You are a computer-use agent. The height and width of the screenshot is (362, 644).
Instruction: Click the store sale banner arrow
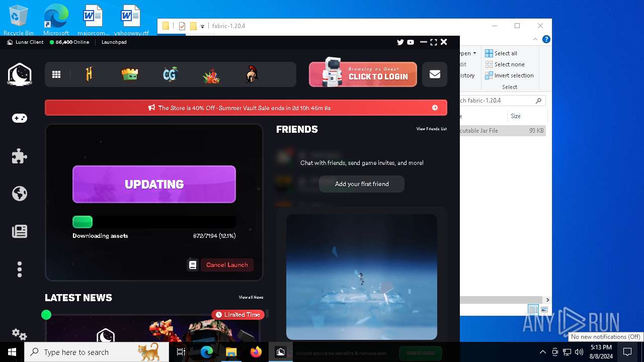coord(435,108)
